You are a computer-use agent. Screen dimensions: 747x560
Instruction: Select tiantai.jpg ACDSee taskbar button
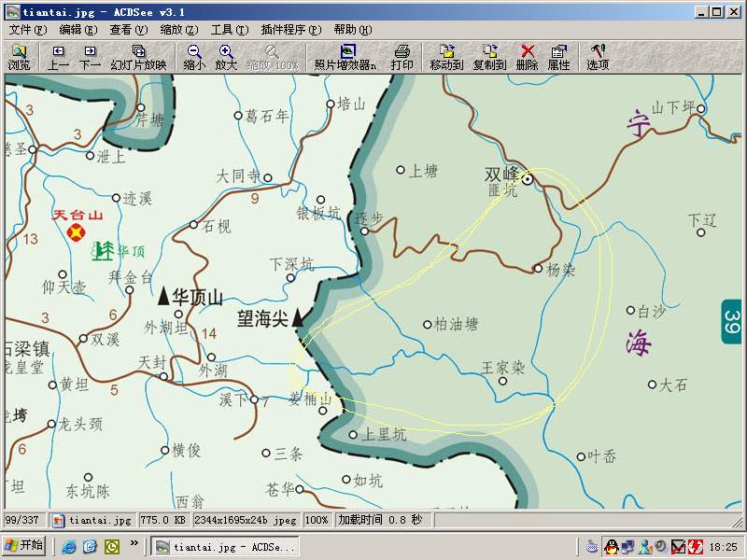pyautogui.click(x=224, y=546)
